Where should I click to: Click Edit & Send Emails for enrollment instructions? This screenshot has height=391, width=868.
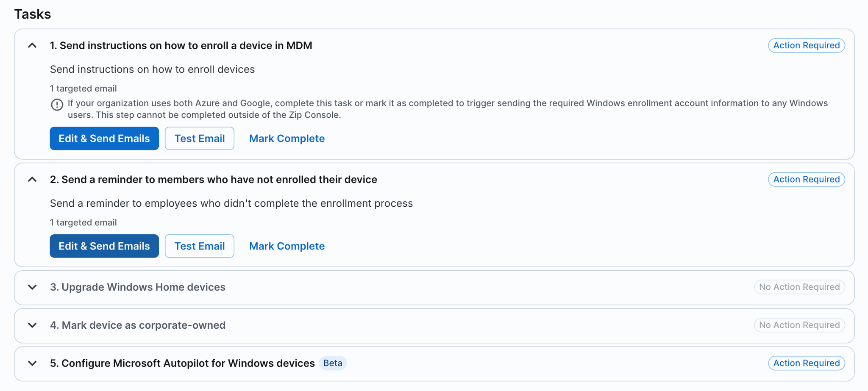coord(104,139)
